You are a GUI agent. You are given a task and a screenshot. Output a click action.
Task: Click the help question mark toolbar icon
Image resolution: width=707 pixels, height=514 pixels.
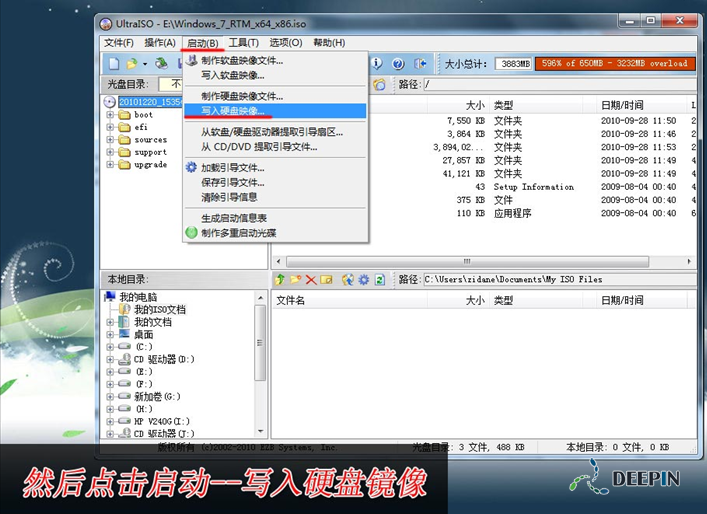pos(398,64)
